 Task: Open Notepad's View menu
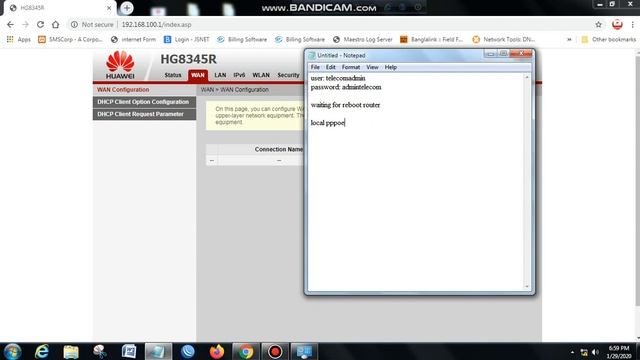click(x=372, y=67)
